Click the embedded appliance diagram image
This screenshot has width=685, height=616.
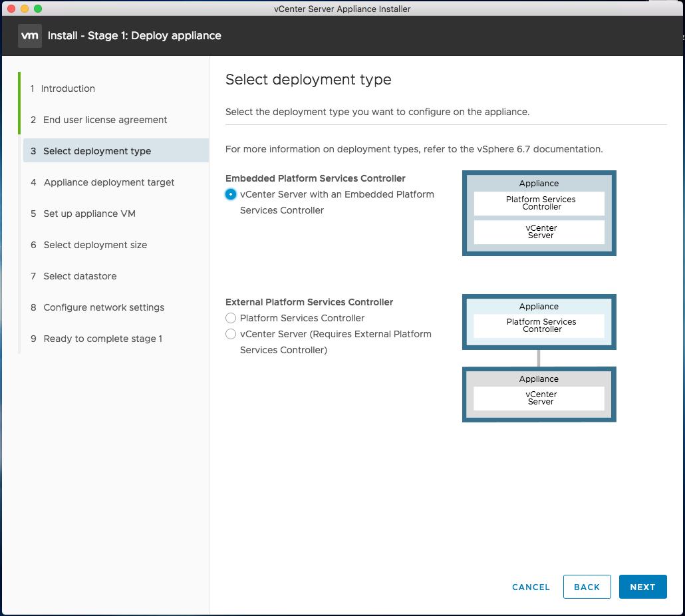(539, 213)
